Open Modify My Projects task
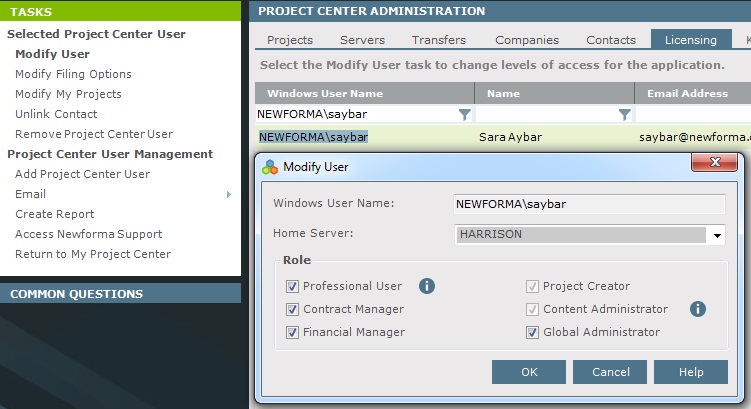This screenshot has width=751, height=409. tap(68, 94)
